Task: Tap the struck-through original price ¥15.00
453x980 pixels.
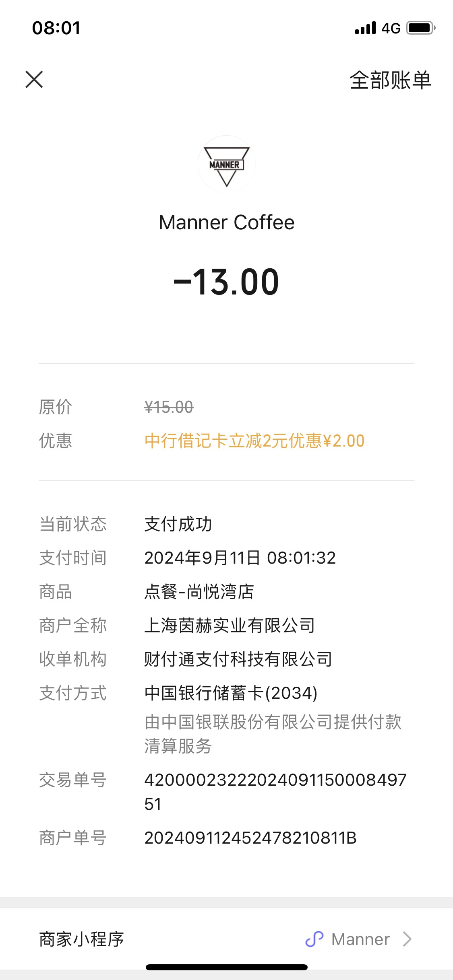Action: [169, 407]
